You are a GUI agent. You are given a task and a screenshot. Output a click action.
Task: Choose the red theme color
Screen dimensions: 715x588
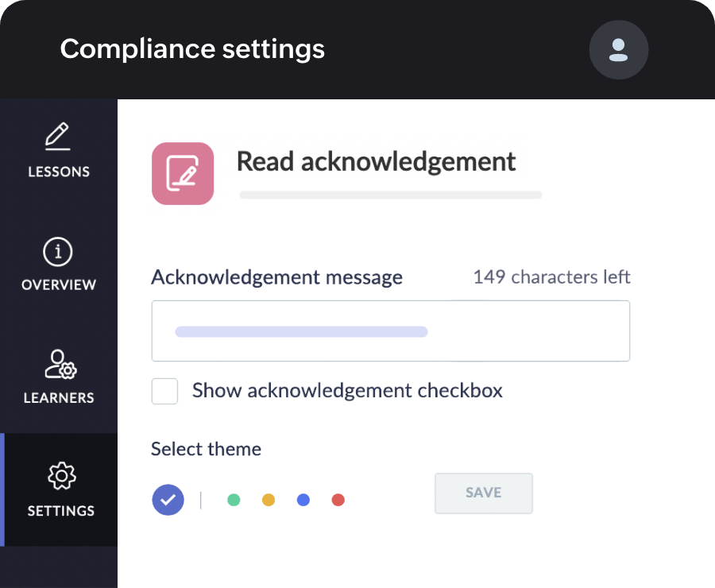coord(338,500)
